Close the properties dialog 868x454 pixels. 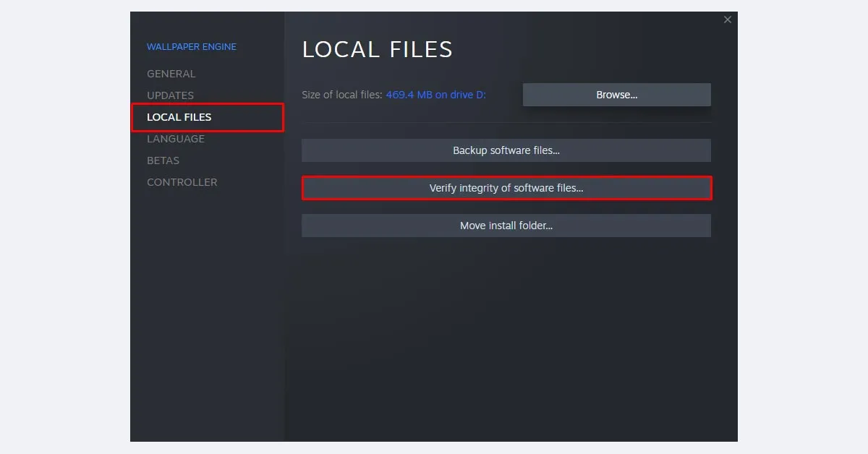tap(728, 20)
